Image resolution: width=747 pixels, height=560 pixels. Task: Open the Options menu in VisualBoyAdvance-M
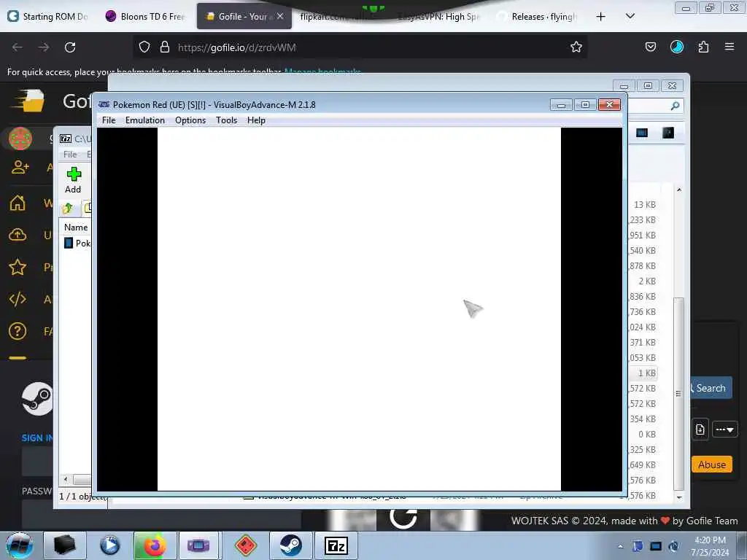click(190, 120)
